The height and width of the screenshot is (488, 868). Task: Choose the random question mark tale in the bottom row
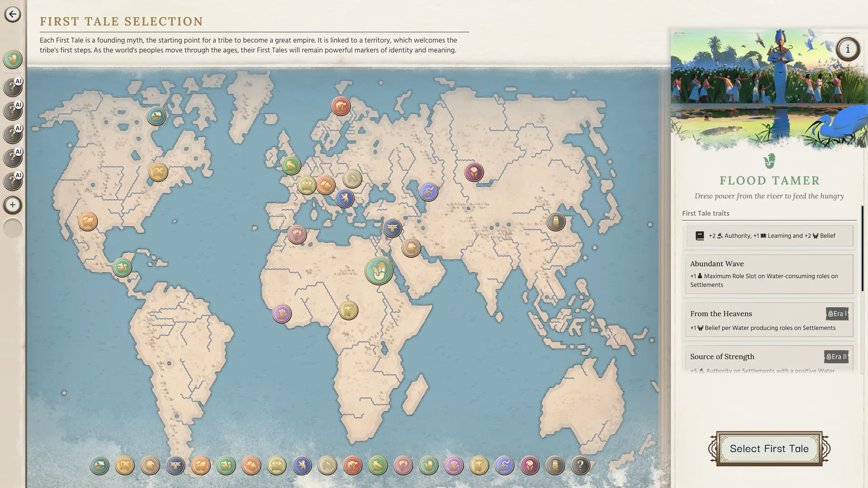(580, 465)
